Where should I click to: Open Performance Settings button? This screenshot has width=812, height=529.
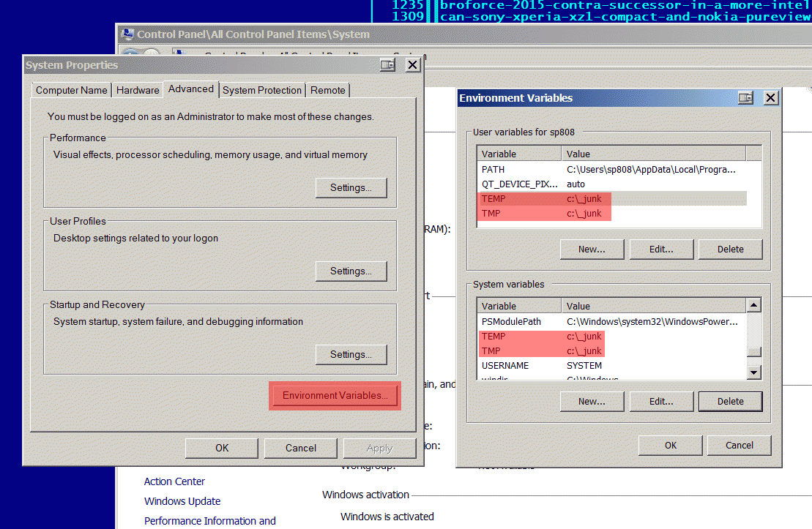[x=351, y=188]
